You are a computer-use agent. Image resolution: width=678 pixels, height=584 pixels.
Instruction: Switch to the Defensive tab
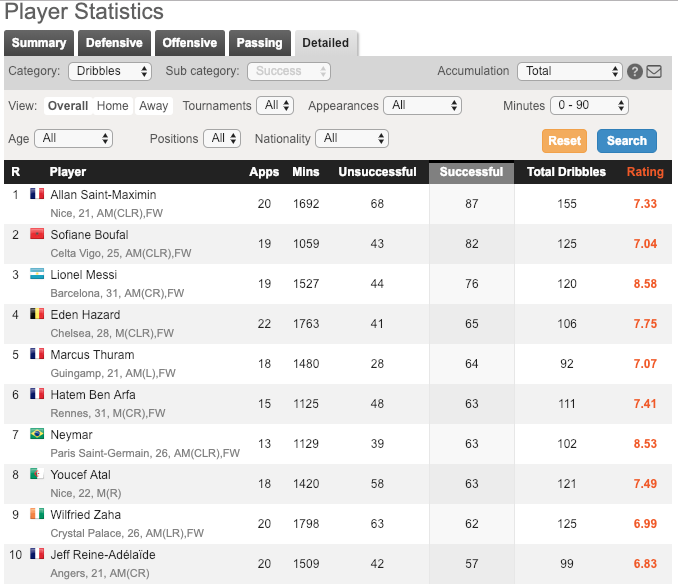113,43
